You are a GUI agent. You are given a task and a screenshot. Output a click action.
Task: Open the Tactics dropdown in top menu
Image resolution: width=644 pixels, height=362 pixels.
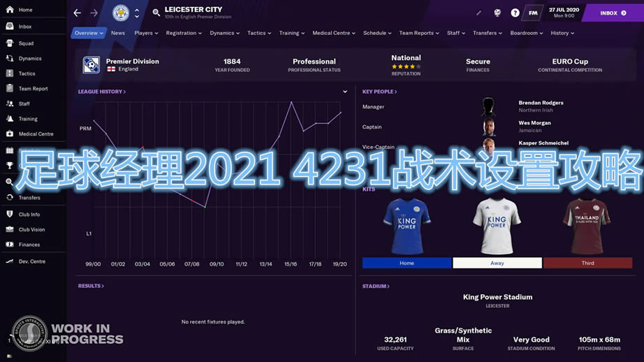259,33
